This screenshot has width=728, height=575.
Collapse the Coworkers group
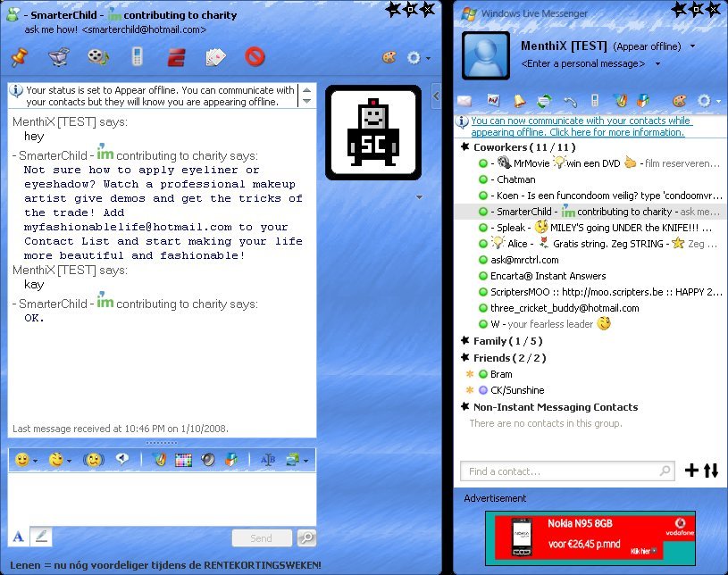point(464,147)
